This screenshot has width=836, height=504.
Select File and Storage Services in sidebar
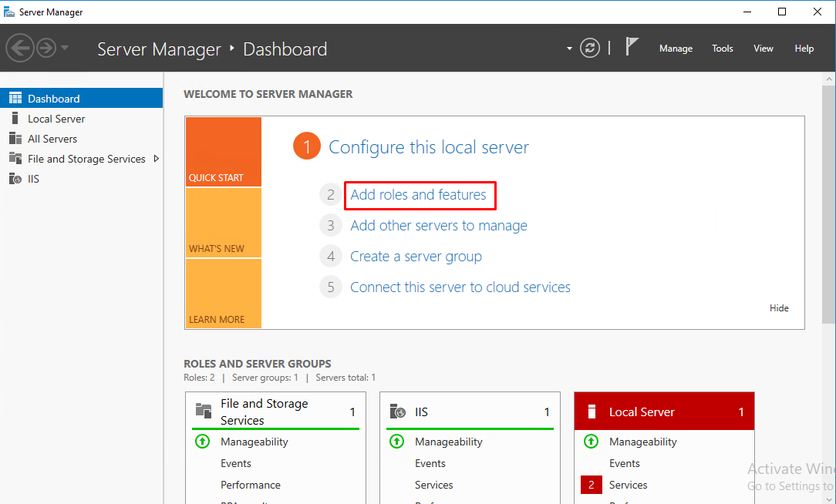coord(81,159)
